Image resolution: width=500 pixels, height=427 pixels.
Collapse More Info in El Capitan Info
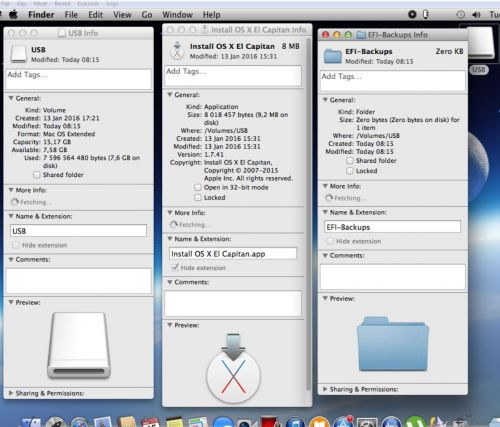tap(170, 212)
